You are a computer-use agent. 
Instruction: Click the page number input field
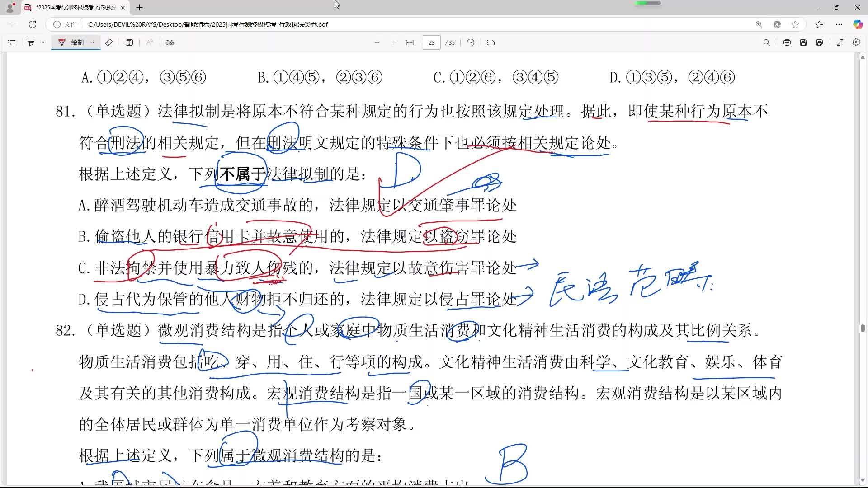431,42
